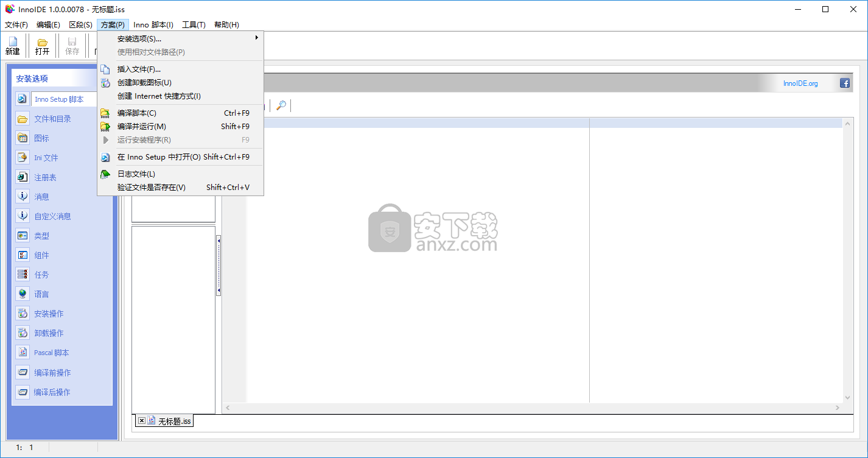Open the 工具(T) menu
The width and height of the screenshot is (868, 458).
pyautogui.click(x=194, y=25)
